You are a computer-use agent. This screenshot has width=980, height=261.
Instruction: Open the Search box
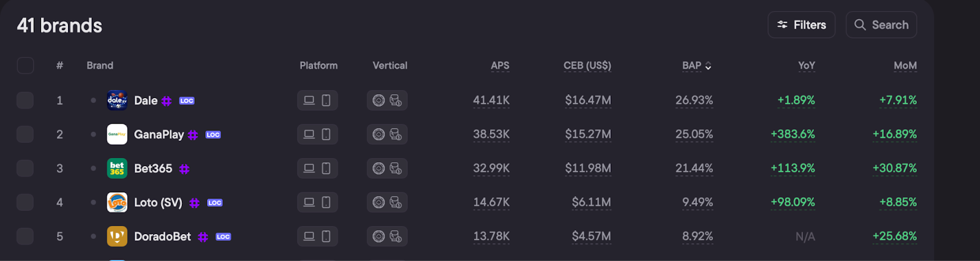tap(881, 25)
